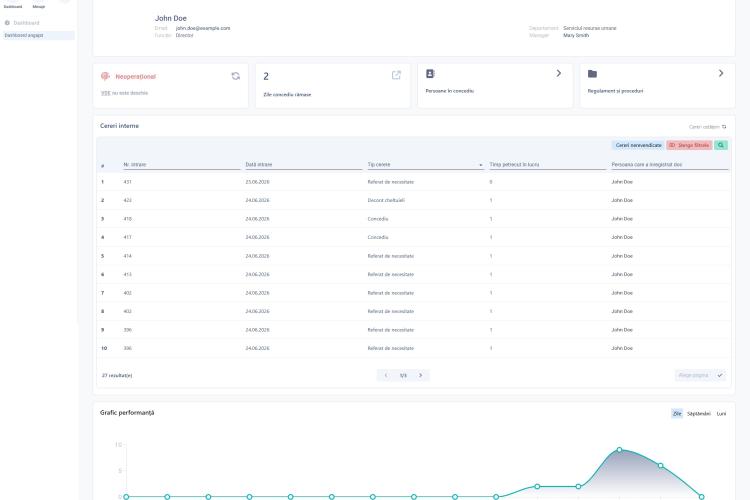
Task: Click the Timp petrecut în lucru filter field
Action: (548, 165)
